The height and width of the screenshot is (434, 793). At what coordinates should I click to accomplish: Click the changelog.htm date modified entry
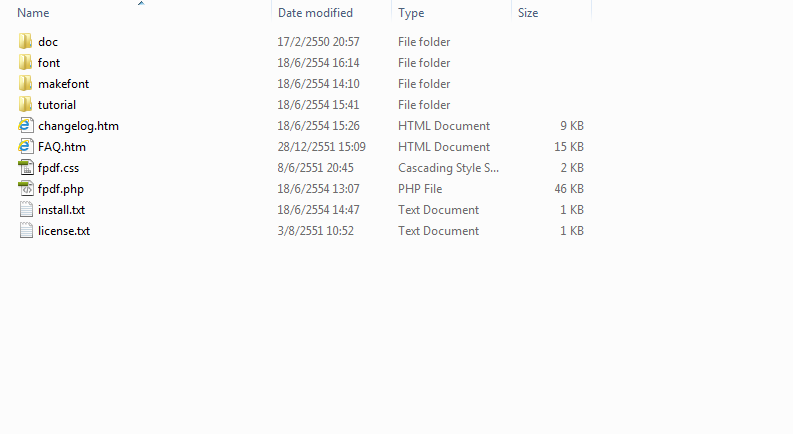[318, 126]
